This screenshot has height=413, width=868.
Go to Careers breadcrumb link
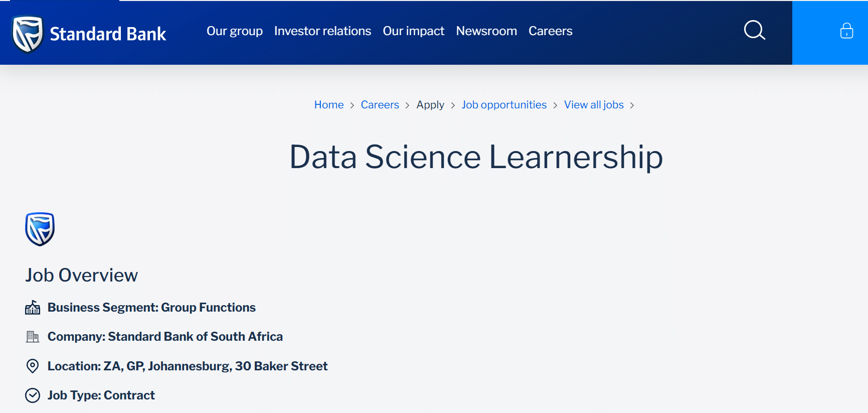(380, 105)
